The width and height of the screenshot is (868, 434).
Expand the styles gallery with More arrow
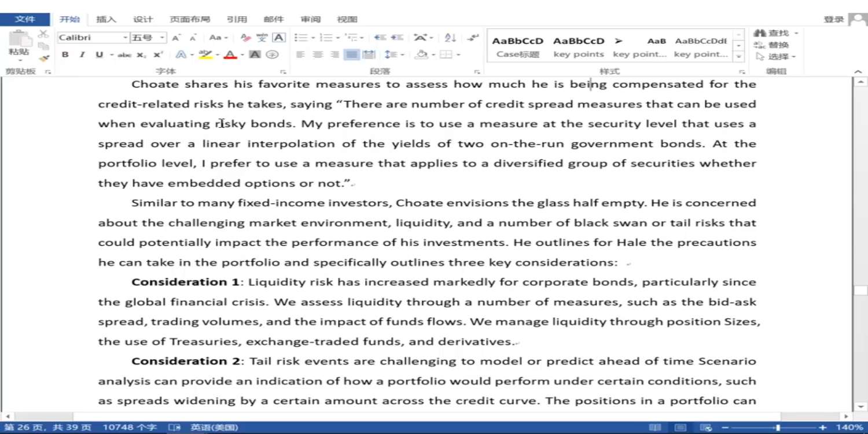pos(738,57)
